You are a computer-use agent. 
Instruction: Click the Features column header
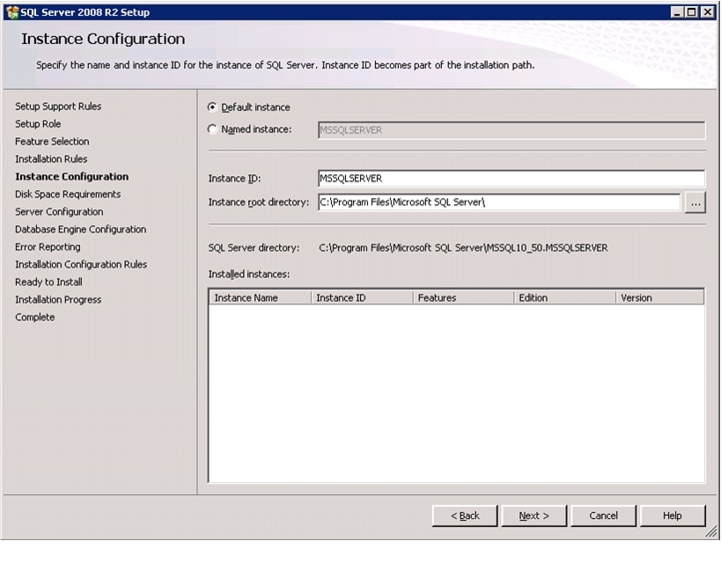pyautogui.click(x=464, y=298)
